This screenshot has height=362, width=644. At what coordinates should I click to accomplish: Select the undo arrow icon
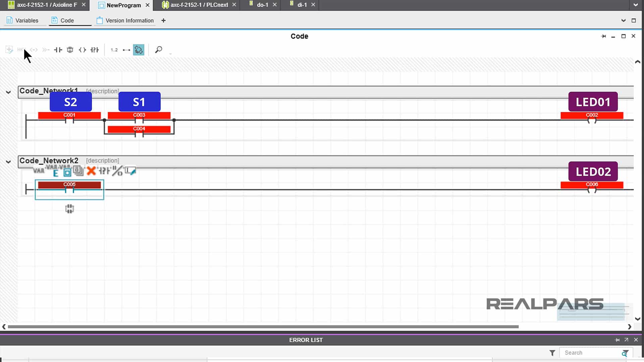(x=21, y=50)
